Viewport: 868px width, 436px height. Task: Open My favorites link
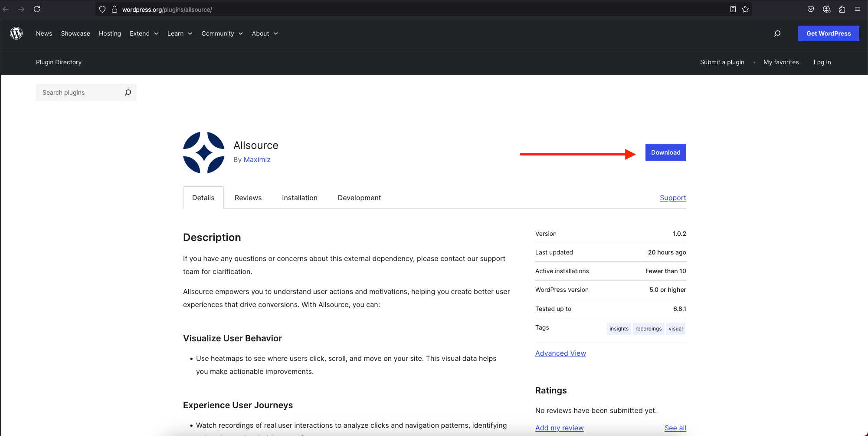click(x=781, y=62)
